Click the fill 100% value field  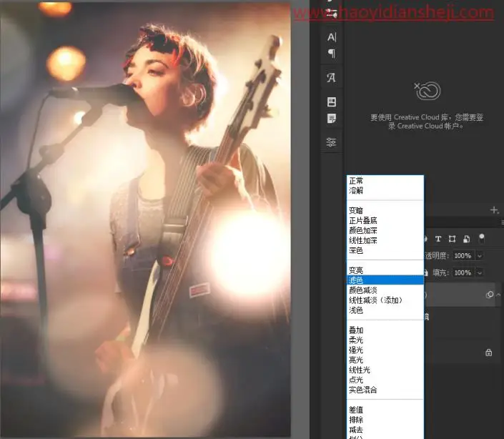463,272
